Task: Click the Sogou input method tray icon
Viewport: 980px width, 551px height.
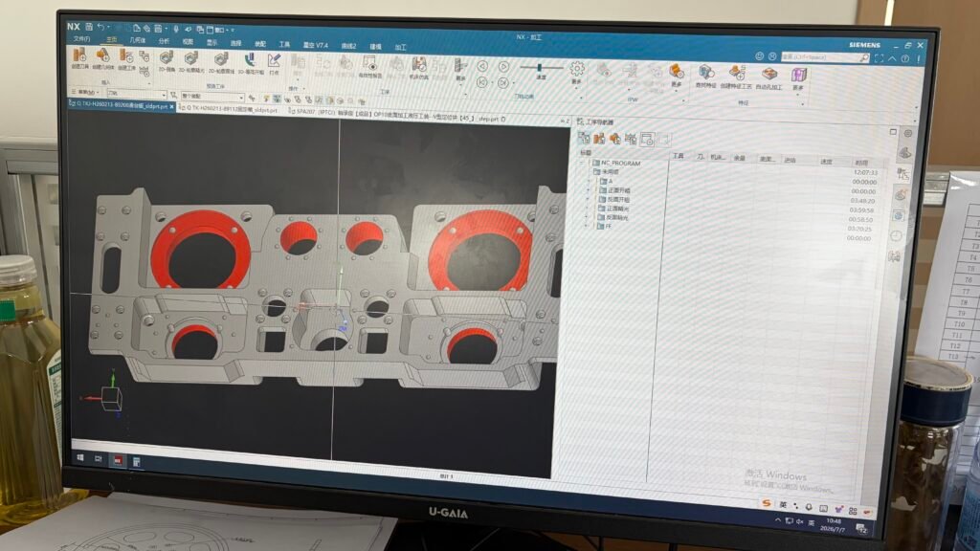Action: [766, 503]
